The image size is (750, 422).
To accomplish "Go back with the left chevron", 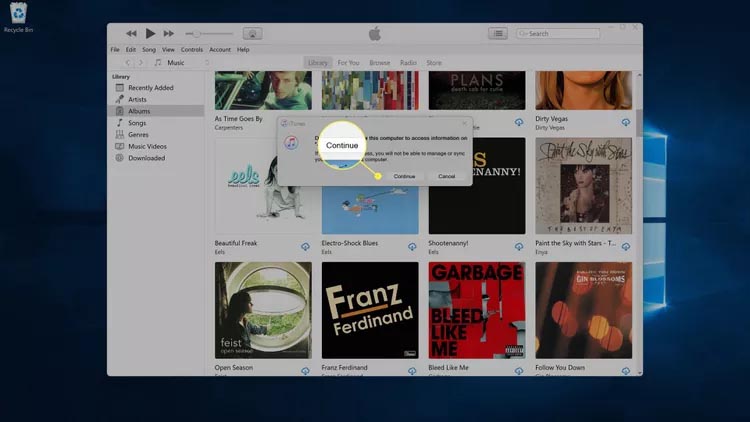I will tap(128, 63).
